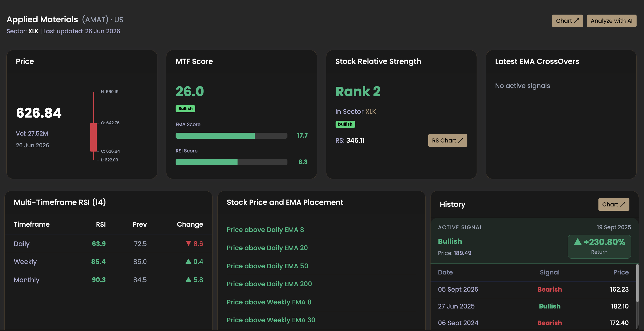The width and height of the screenshot is (644, 331).
Task: Click Price above Daily EMA 8
Action: click(x=265, y=230)
